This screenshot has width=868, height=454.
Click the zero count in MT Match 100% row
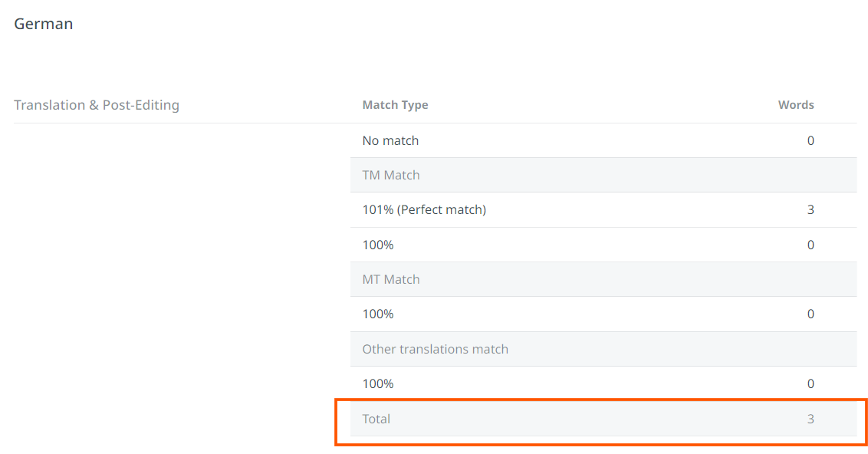click(x=810, y=314)
